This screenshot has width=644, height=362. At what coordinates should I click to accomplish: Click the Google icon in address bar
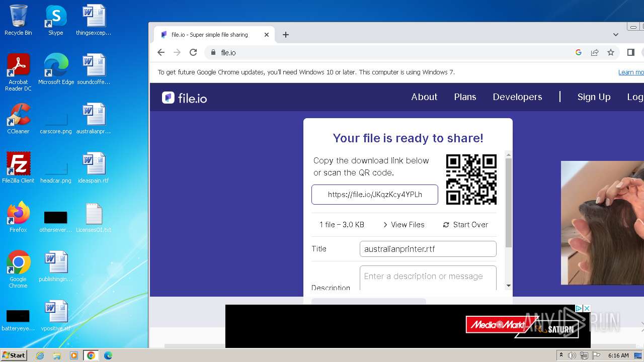tap(579, 52)
